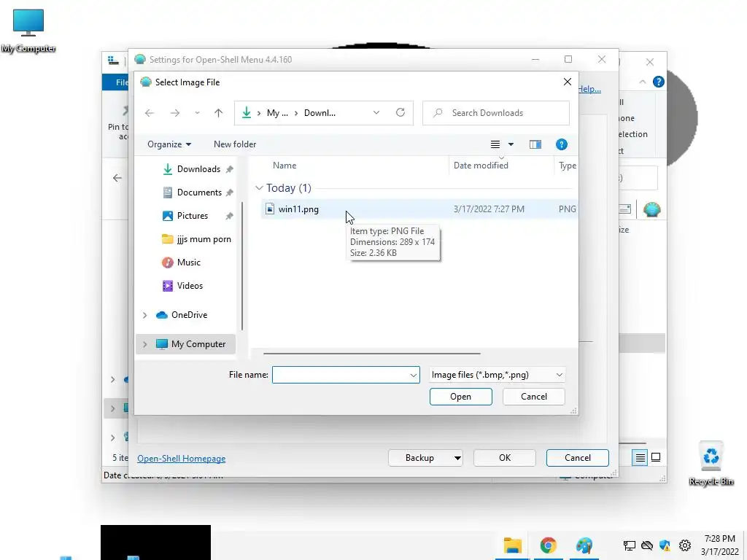Expand the OneDrive tree node
Viewport: 747px width, 560px height.
pos(145,315)
